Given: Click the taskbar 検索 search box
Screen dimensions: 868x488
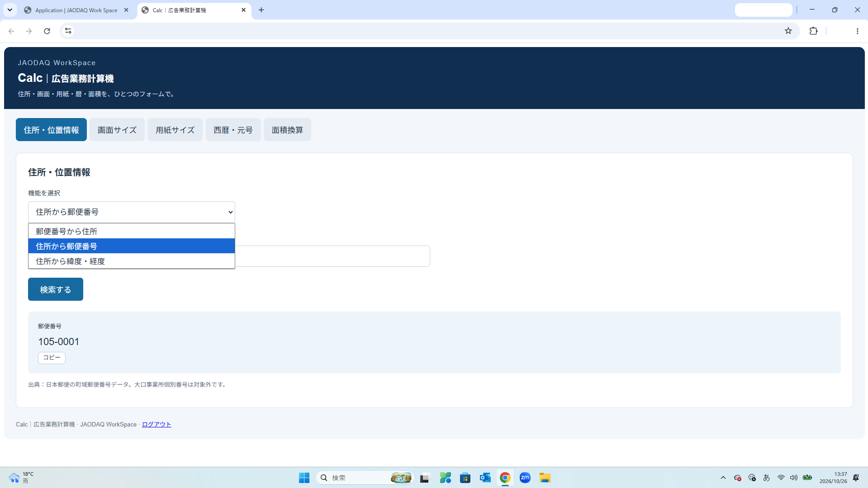Looking at the screenshot, I should (x=365, y=478).
